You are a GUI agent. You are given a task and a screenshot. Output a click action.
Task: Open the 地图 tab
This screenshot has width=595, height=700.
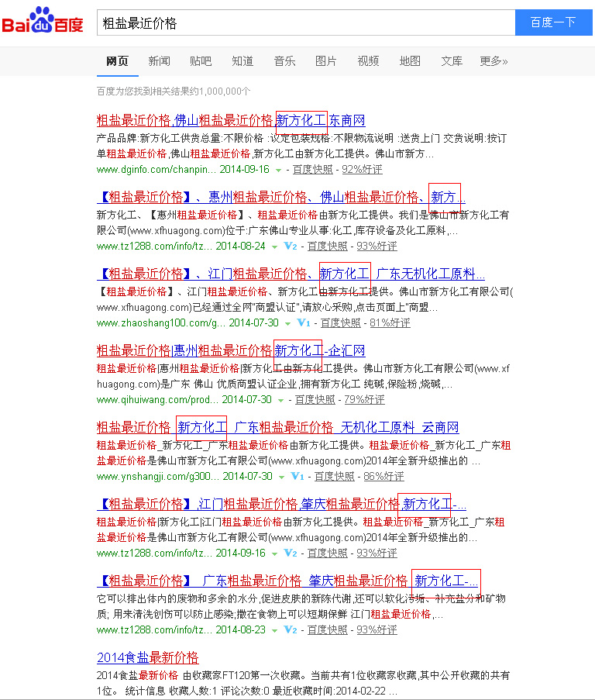pyautogui.click(x=410, y=61)
